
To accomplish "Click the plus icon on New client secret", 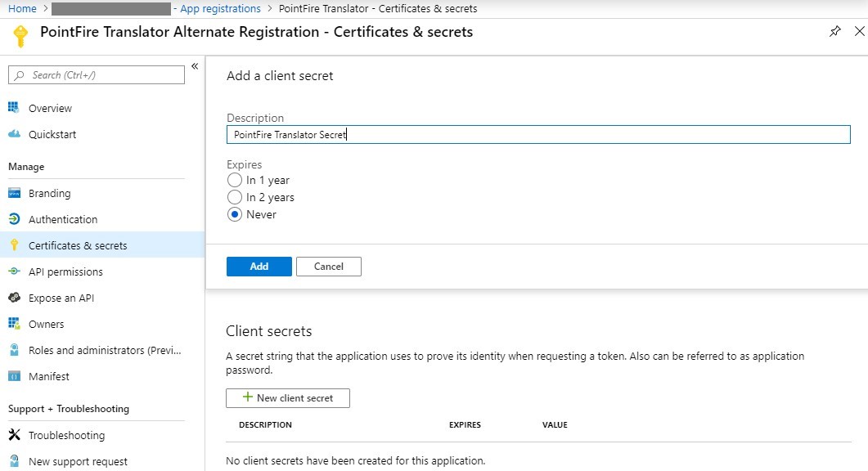I will tap(247, 397).
